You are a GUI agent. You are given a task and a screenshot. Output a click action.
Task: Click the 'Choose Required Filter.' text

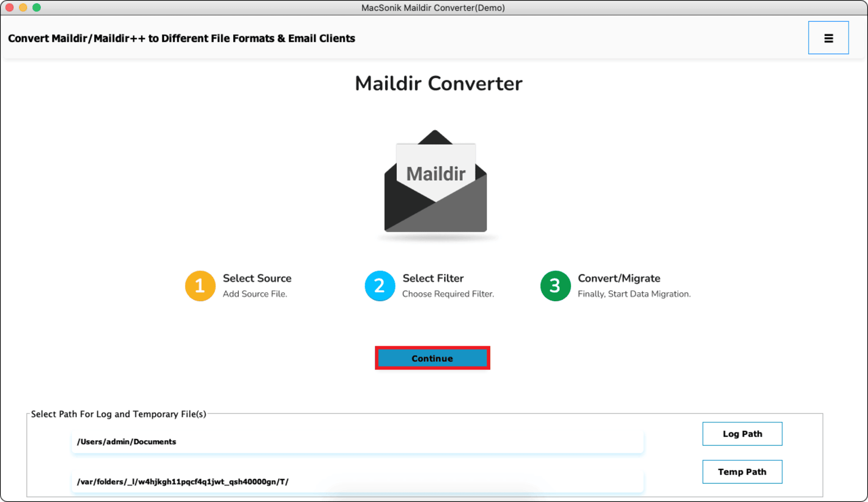(x=448, y=294)
